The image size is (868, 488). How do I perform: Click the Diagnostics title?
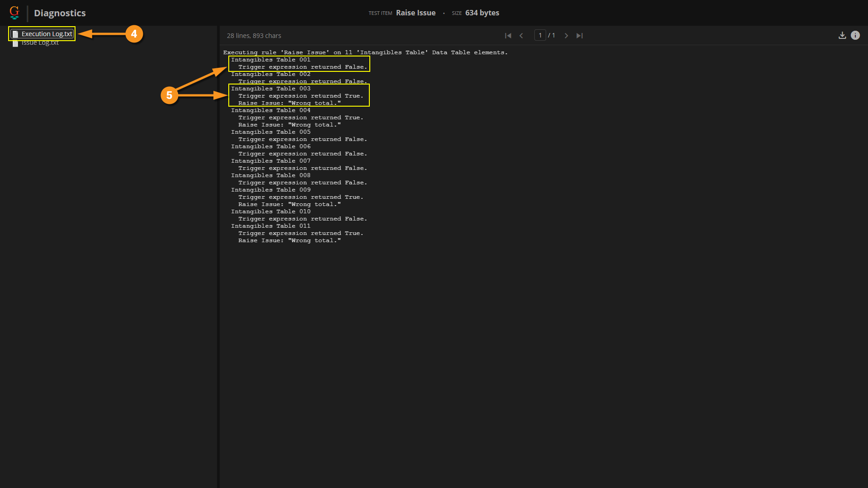tap(60, 13)
